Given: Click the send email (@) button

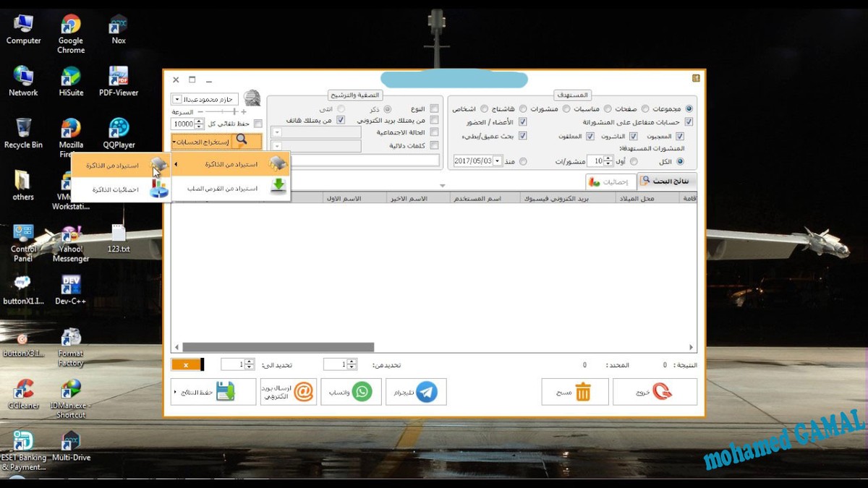Looking at the screenshot, I should (289, 392).
